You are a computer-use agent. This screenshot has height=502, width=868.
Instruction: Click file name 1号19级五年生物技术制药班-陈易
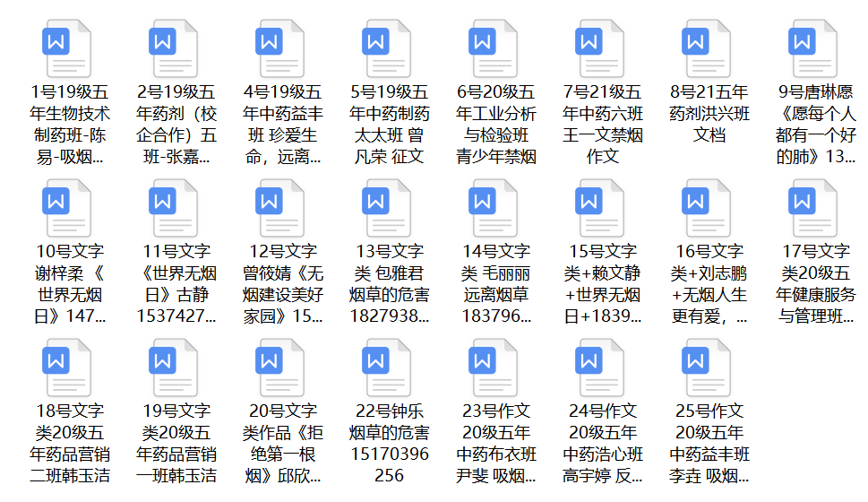click(x=70, y=124)
